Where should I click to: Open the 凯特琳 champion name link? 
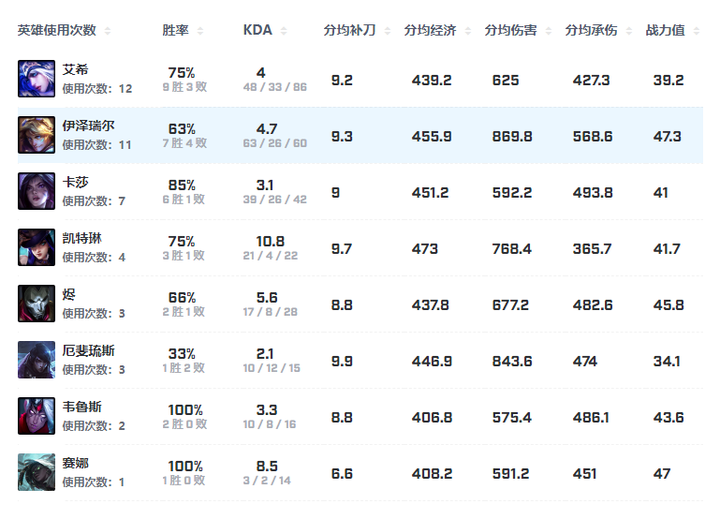pos(82,238)
